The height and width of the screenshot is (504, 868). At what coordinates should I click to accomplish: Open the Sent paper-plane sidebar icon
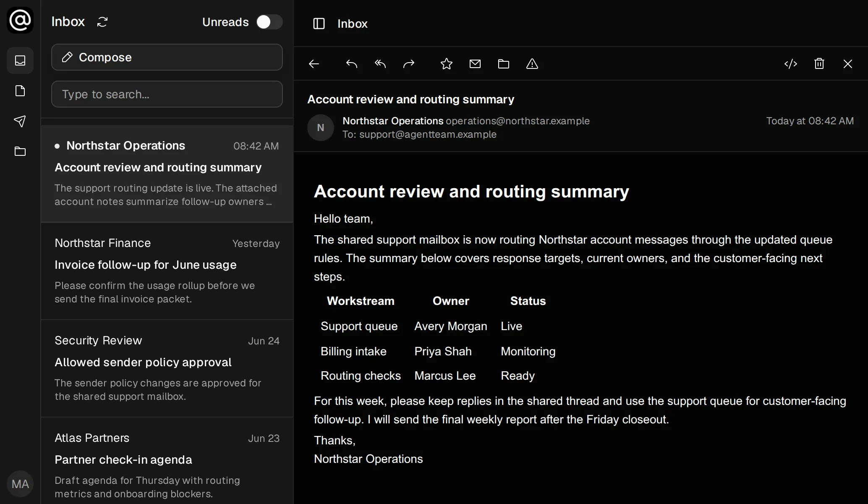[20, 121]
